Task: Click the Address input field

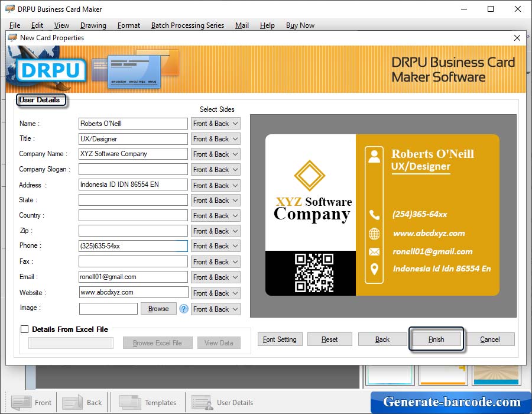Action: (133, 185)
